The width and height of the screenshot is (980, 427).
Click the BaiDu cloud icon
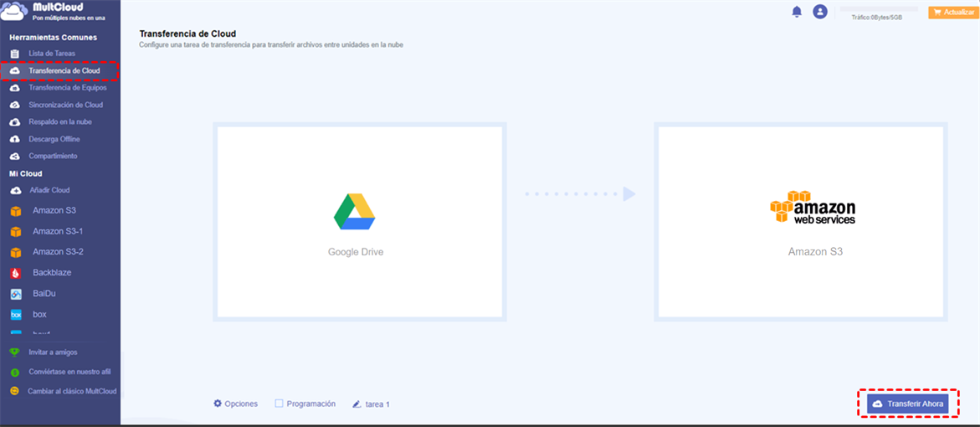coord(16,294)
